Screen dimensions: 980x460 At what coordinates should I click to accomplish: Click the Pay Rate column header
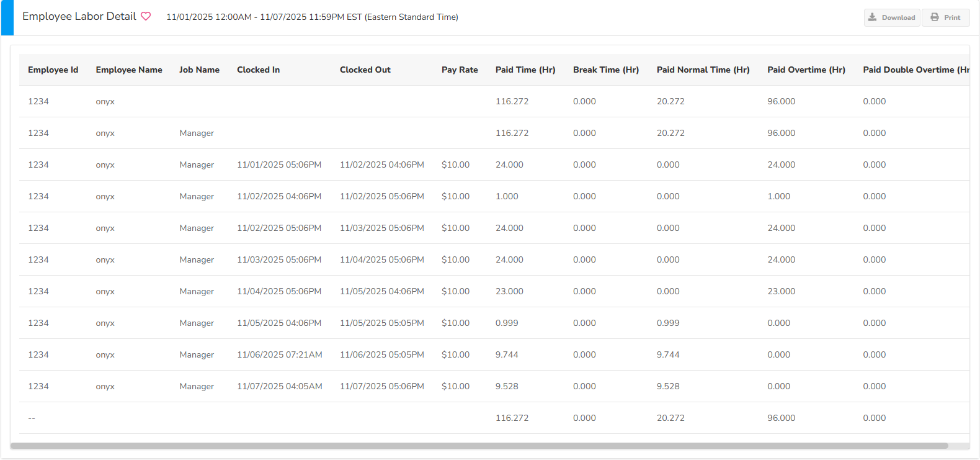(460, 70)
